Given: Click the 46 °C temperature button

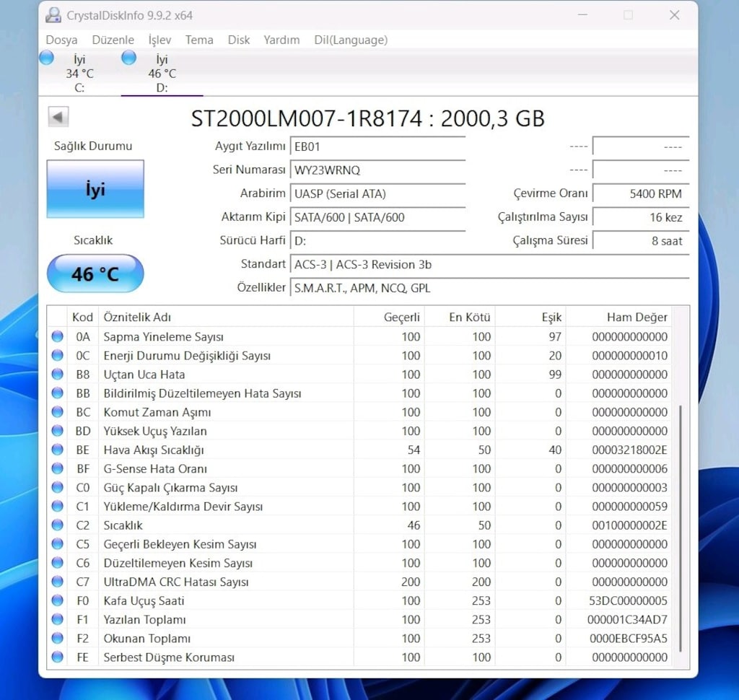Looking at the screenshot, I should tap(95, 274).
